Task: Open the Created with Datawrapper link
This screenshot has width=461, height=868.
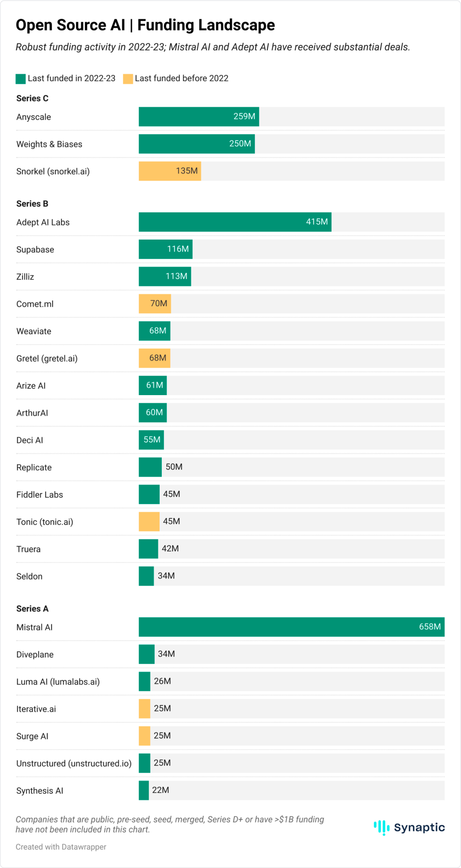Action: click(61, 847)
